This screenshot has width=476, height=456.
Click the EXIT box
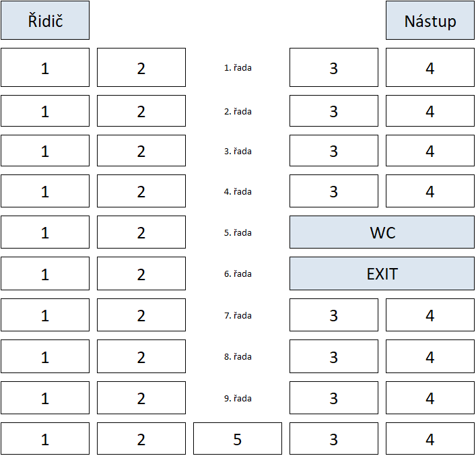point(382,273)
